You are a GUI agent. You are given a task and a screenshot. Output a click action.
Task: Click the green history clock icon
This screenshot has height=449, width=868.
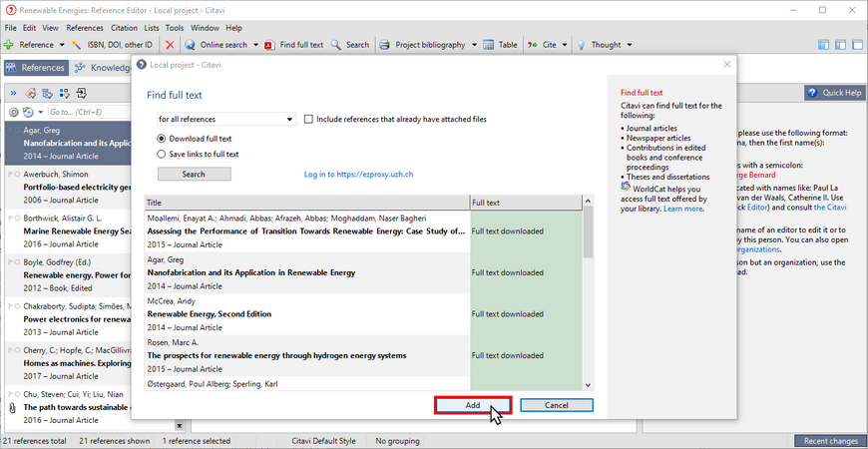coord(28,113)
